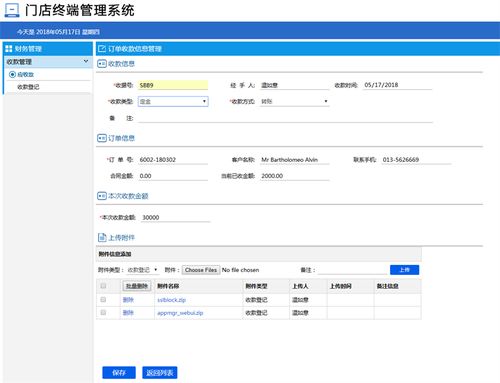Open the 财务管理 panel header

pyautogui.click(x=48, y=49)
